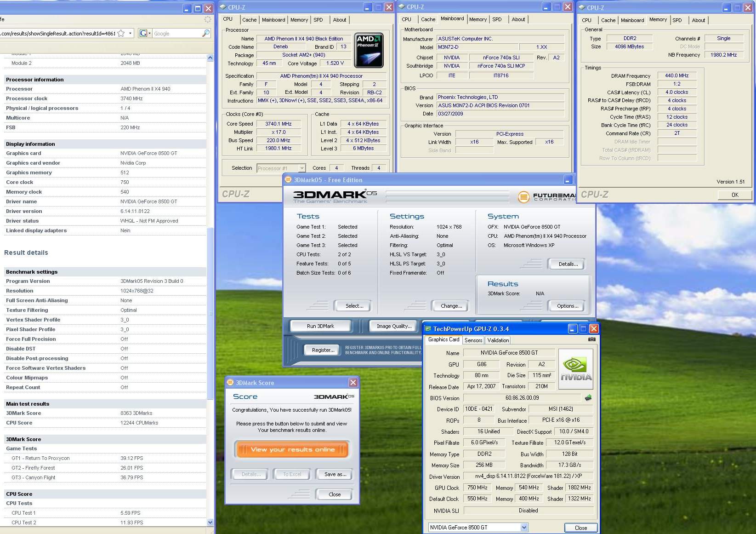Open the search engine chooser dropdown

149,33
